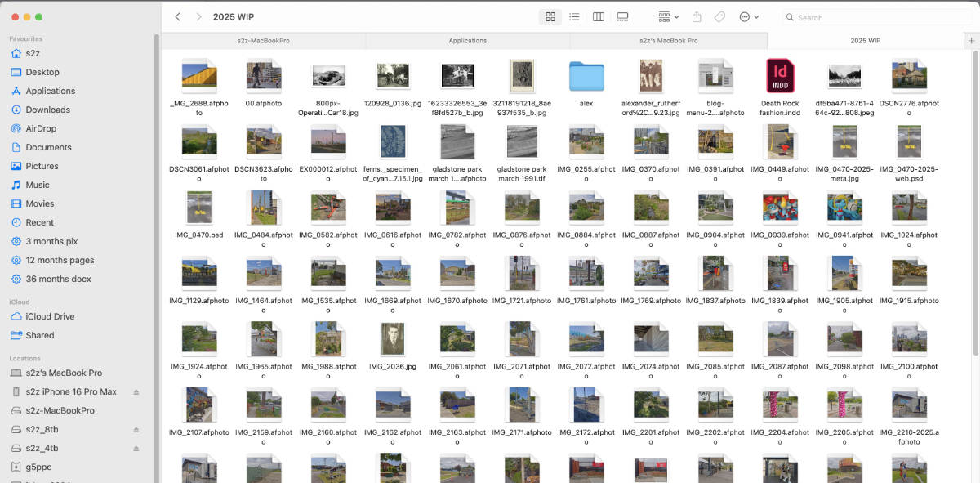
Task: Select IMG_2204.afphoto file
Action: click(780, 405)
